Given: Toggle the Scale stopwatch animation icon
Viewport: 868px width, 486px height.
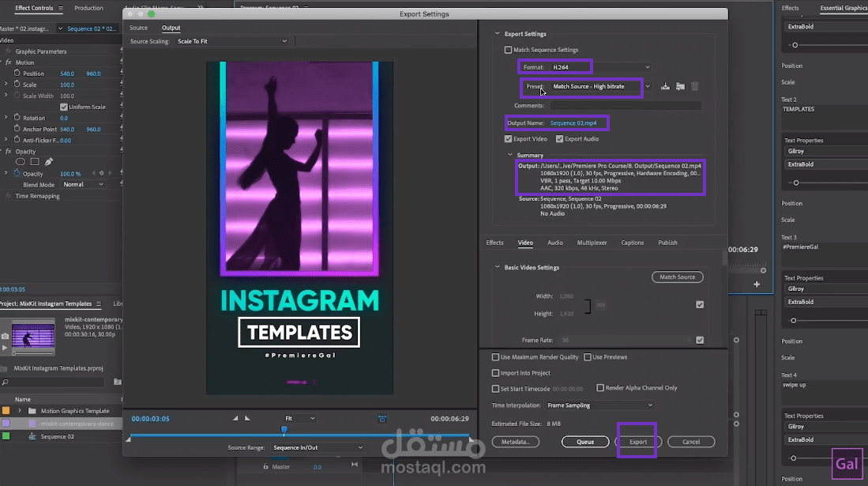Looking at the screenshot, I should 17,85.
